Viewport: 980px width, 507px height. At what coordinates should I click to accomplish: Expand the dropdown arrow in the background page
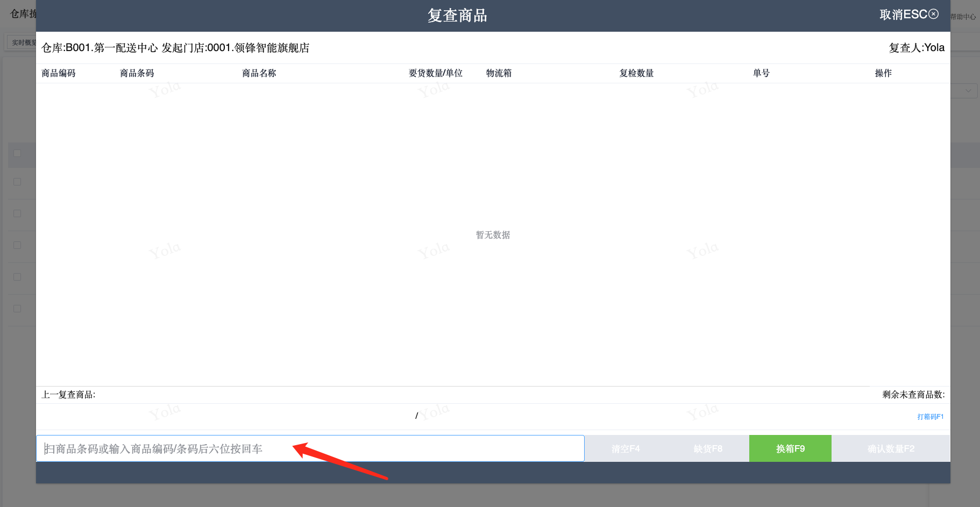point(968,91)
